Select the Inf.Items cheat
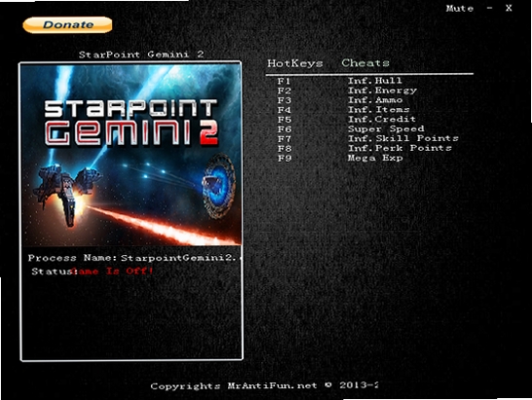The width and height of the screenshot is (532, 400). (379, 110)
